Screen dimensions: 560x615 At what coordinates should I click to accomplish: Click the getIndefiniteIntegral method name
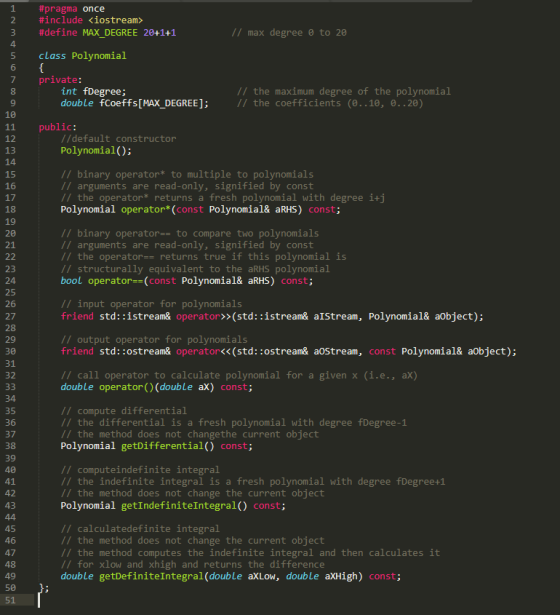[x=178, y=506]
